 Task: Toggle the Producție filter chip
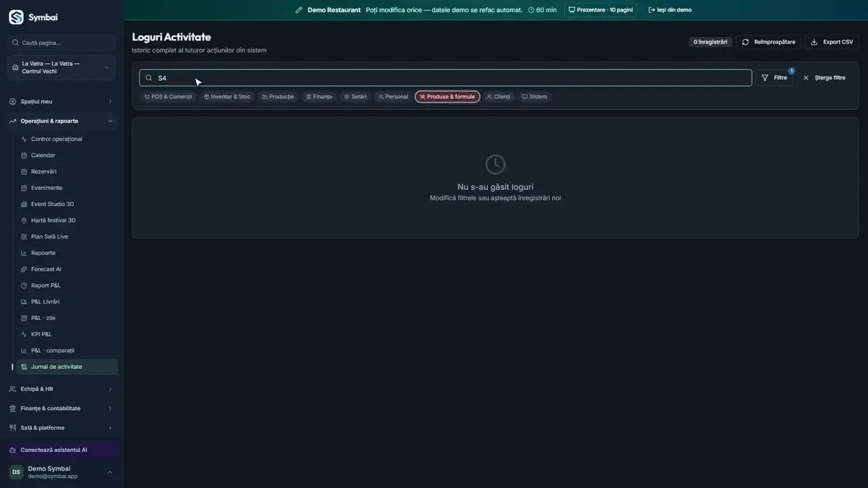278,97
